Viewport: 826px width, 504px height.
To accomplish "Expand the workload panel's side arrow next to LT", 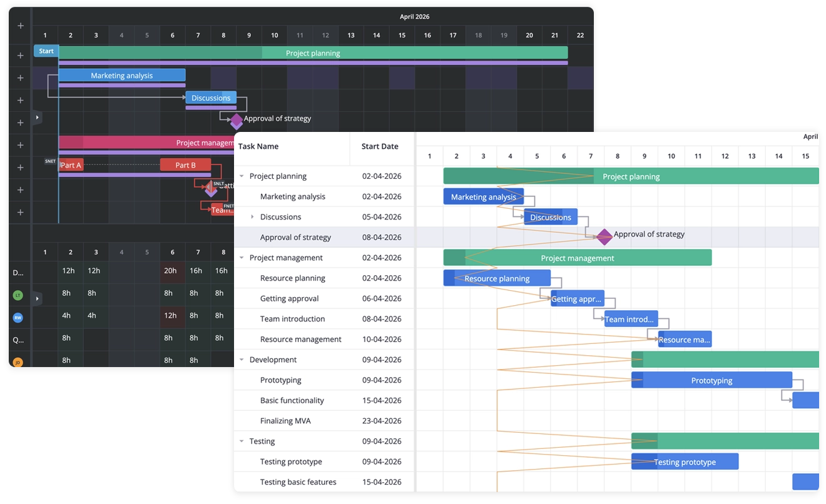I will pos(37,299).
